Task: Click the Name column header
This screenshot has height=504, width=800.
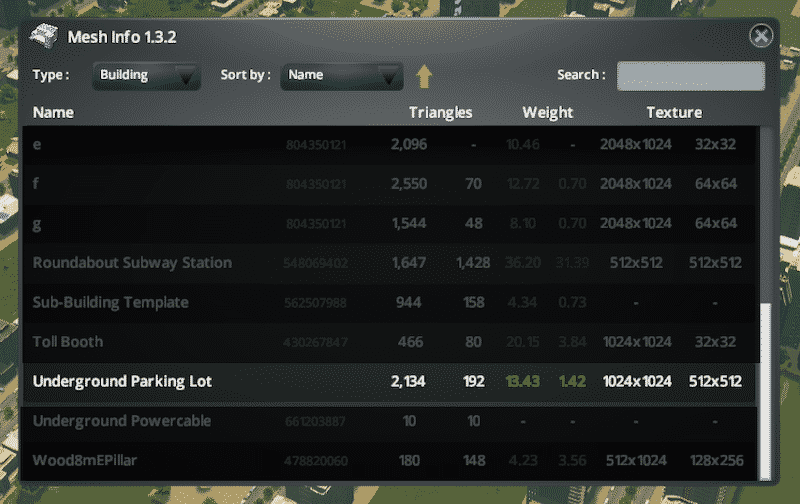Action: coord(54,113)
